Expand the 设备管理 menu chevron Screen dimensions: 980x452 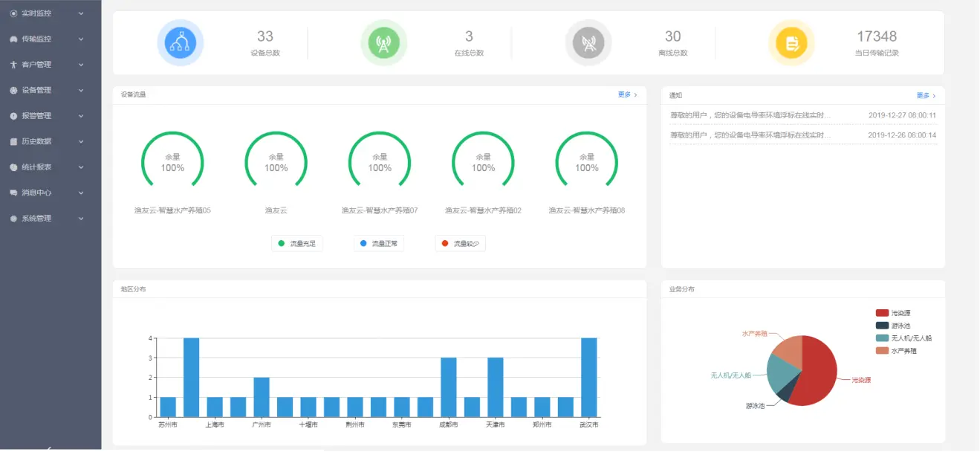(x=81, y=91)
